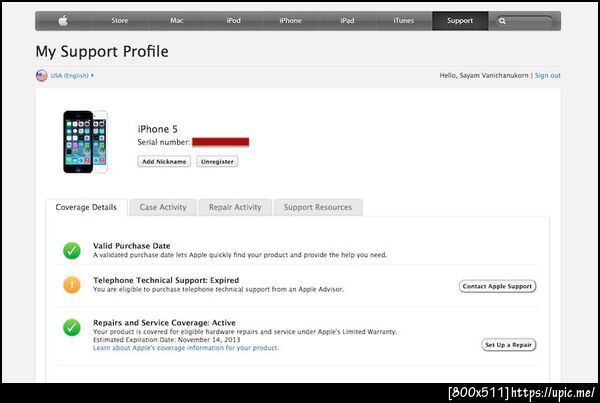Click the green checkmark beside Repairs and Service Coverage
The width and height of the screenshot is (600, 403).
72,327
